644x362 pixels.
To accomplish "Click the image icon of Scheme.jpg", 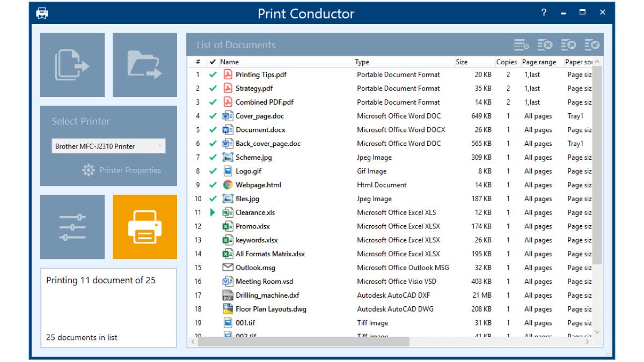I will tap(228, 158).
